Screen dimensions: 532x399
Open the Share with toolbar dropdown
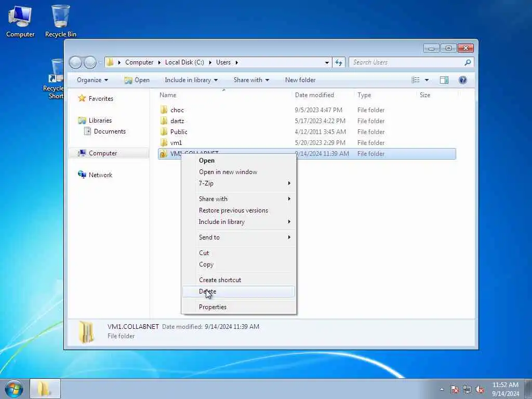coord(251,80)
